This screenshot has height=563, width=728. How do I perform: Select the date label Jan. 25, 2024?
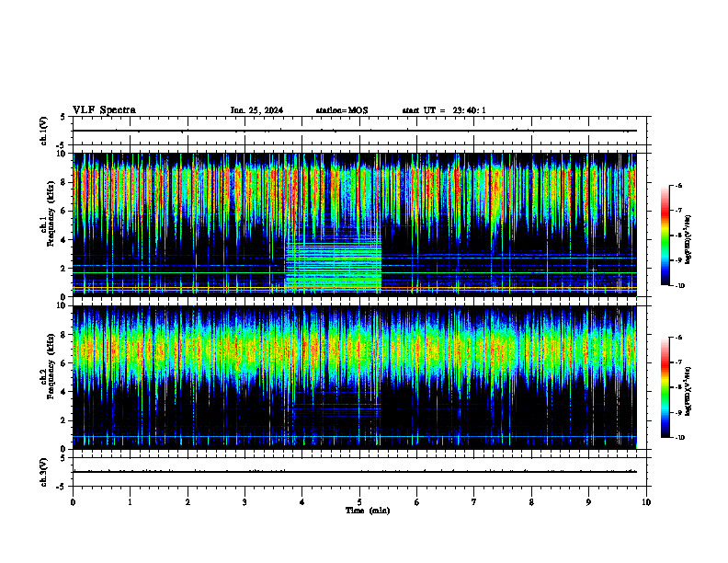click(256, 110)
